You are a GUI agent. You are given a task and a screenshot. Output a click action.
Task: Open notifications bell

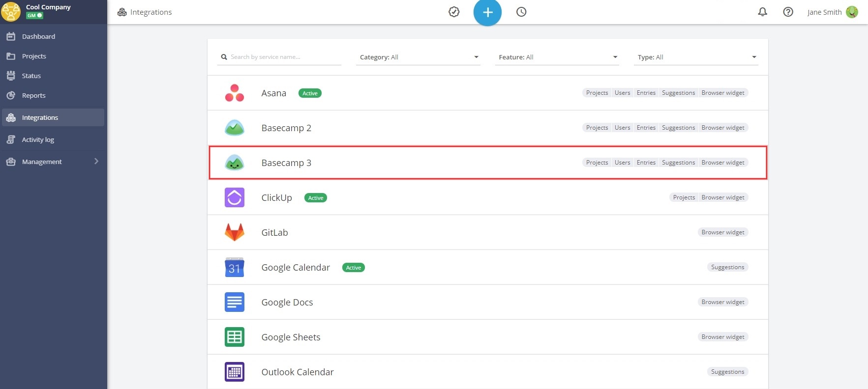click(x=763, y=12)
